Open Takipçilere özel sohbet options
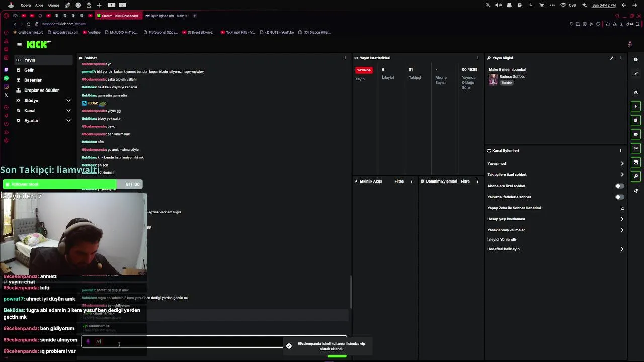 (555, 174)
